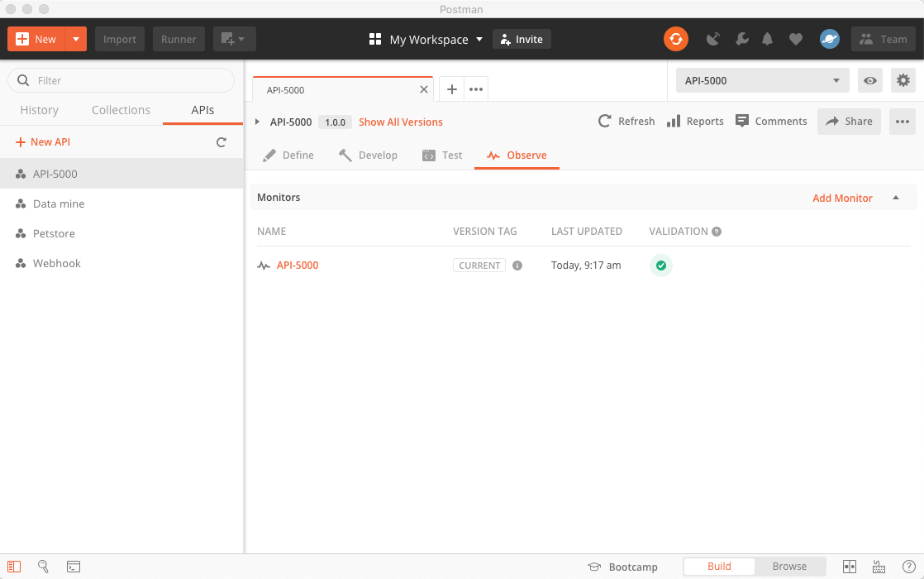
Task: Open Bootcamp in status bar
Action: point(623,567)
